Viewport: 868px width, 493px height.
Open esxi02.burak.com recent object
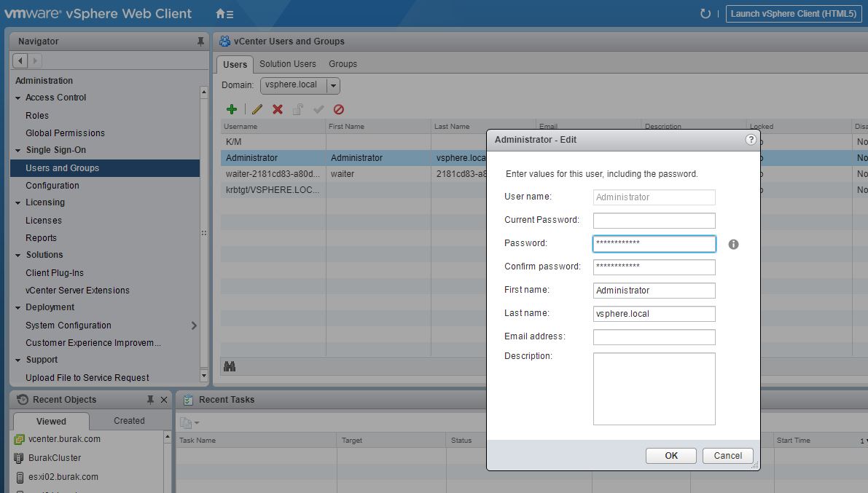click(x=63, y=476)
